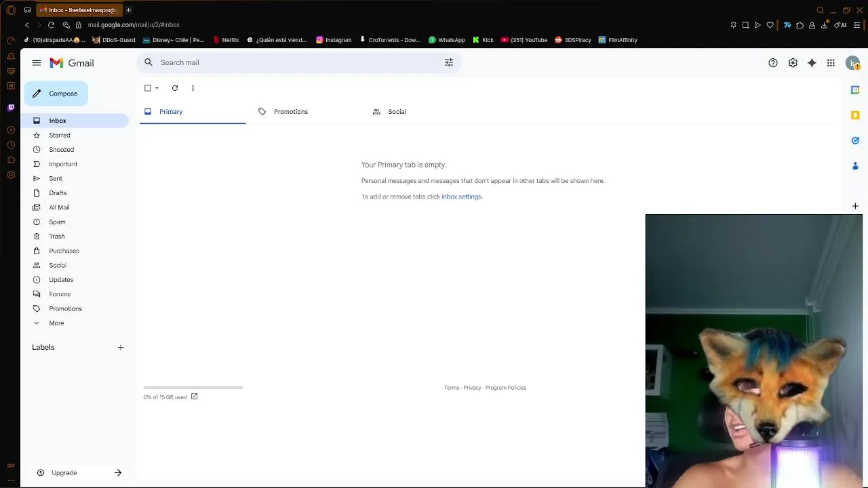868x488 pixels.
Task: Switch to the Primary tab
Action: tap(193, 112)
